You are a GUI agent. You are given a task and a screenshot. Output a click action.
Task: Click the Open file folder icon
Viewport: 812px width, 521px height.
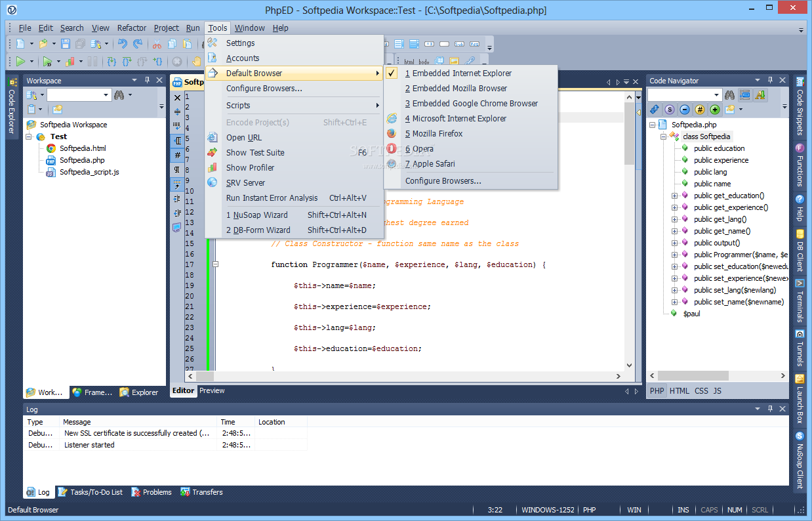[x=43, y=44]
